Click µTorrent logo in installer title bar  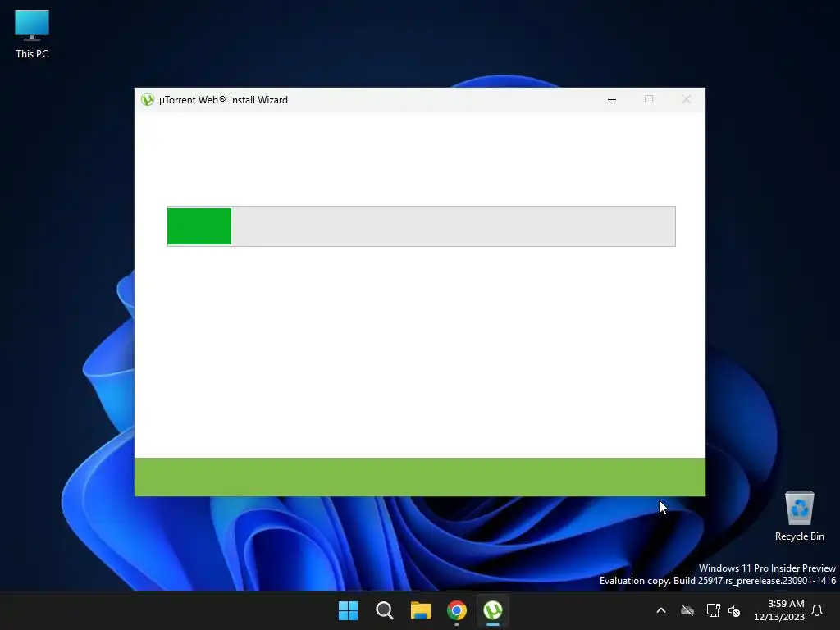(x=148, y=99)
